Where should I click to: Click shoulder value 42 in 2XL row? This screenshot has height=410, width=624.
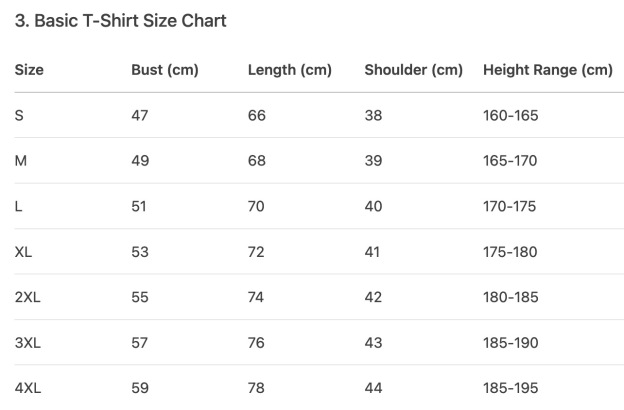point(373,297)
